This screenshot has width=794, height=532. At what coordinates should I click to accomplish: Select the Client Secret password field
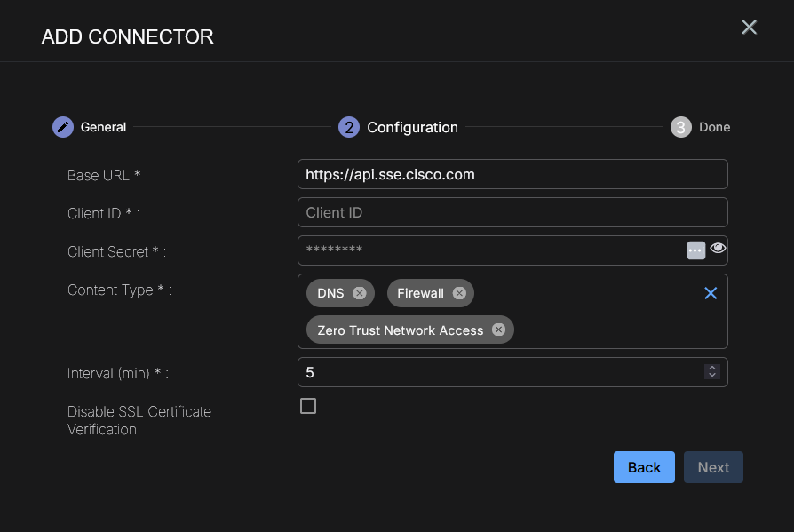point(488,250)
